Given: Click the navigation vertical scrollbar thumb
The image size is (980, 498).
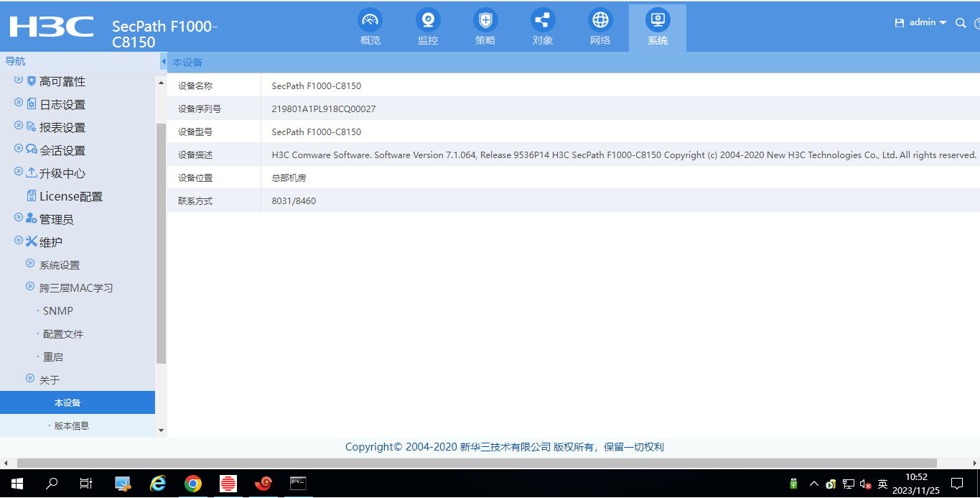Looking at the screenshot, I should click(x=161, y=243).
